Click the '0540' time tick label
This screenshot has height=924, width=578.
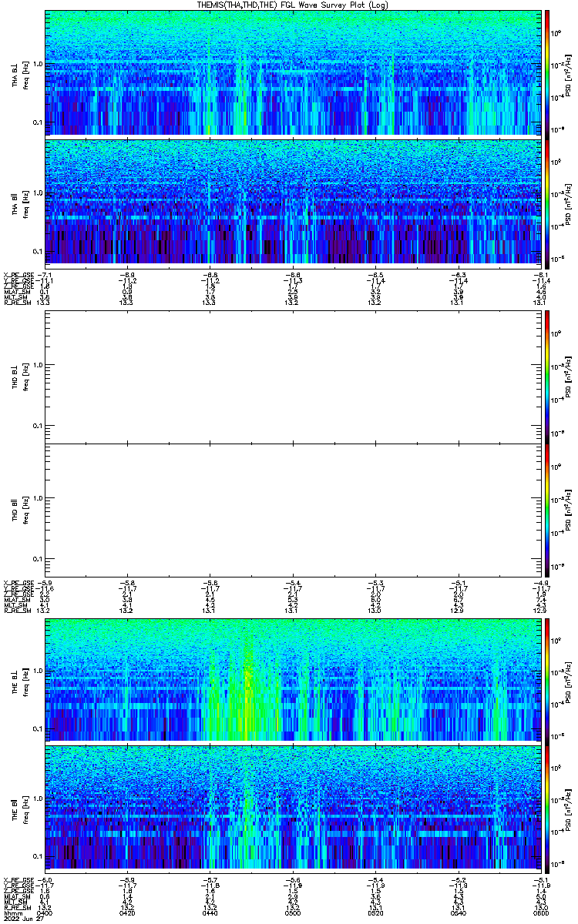click(x=457, y=913)
